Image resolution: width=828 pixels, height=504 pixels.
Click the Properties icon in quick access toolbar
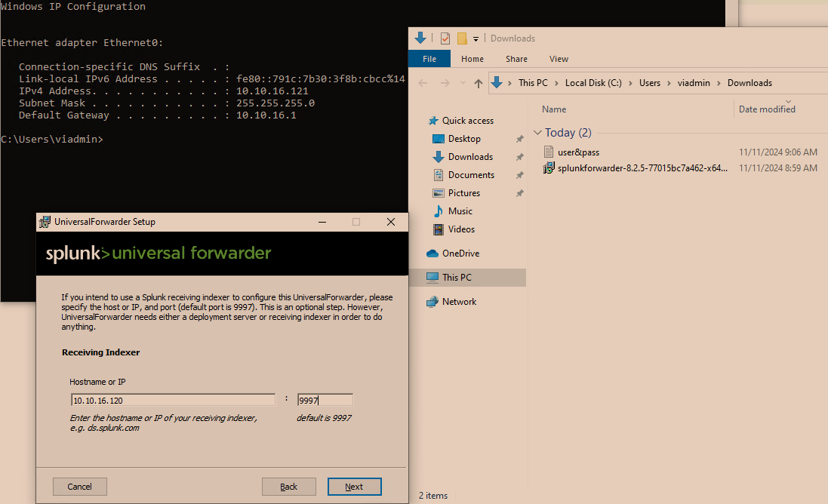(445, 38)
